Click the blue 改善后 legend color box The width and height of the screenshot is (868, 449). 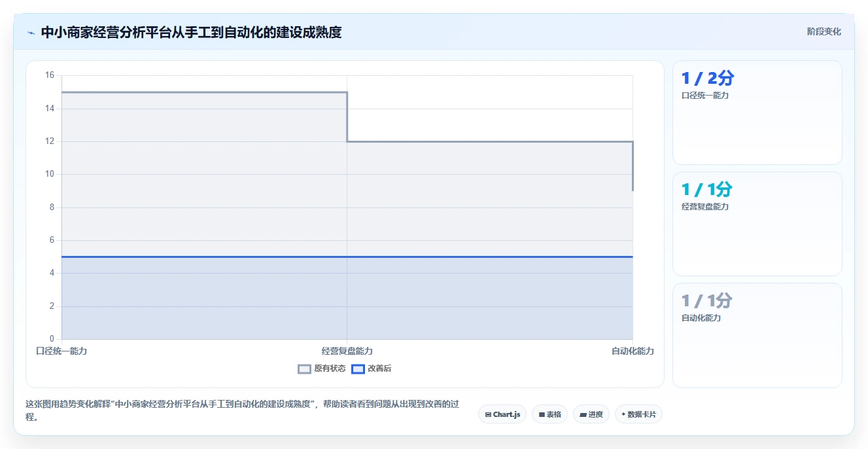[358, 368]
